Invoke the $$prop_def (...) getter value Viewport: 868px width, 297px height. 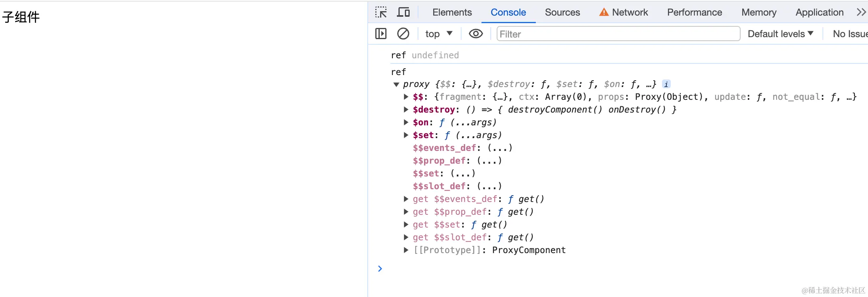coord(489,161)
